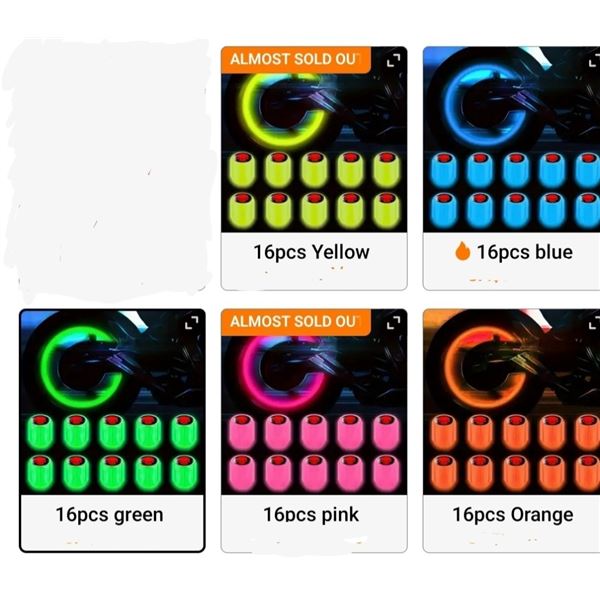
Task: Expand the 16pcs blue image fullscreen icon
Action: pos(594,60)
